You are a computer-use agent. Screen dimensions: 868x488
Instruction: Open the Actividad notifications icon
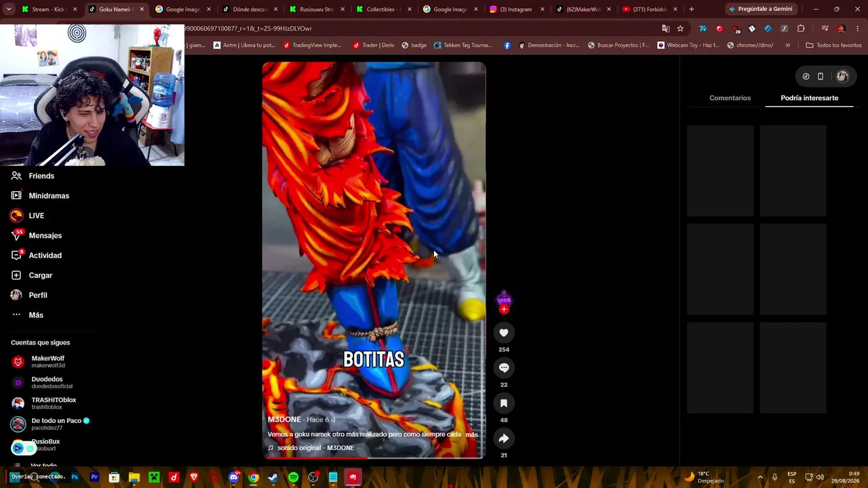coord(16,256)
